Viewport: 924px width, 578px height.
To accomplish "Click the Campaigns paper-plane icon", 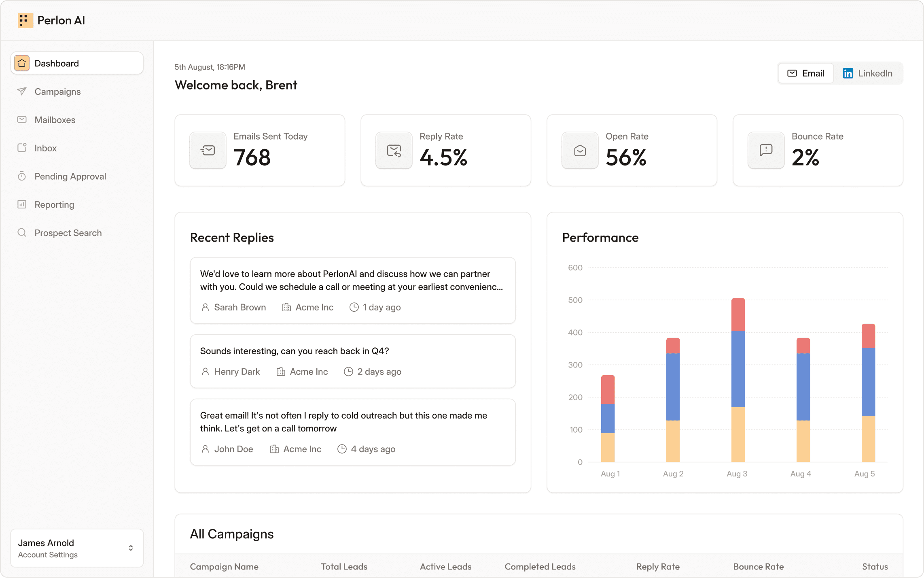I will pyautogui.click(x=22, y=91).
